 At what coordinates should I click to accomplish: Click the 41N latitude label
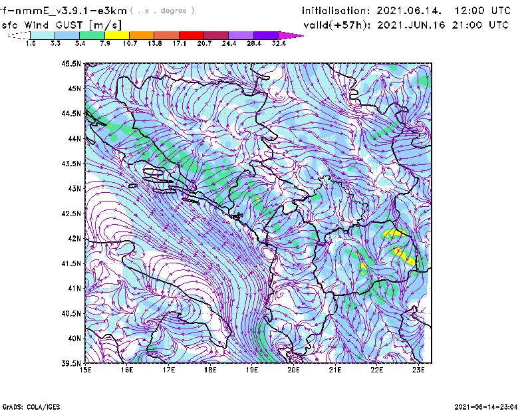pyautogui.click(x=74, y=289)
